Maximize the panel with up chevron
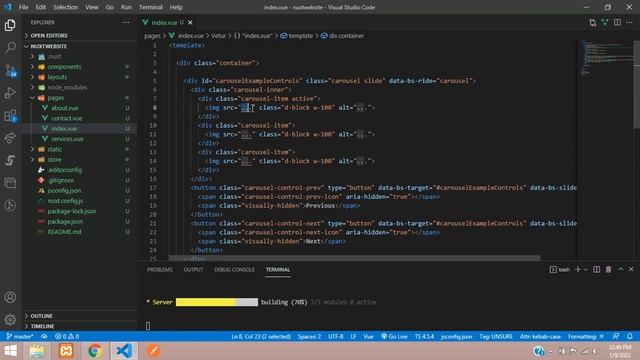The image size is (640, 360). [x=620, y=269]
